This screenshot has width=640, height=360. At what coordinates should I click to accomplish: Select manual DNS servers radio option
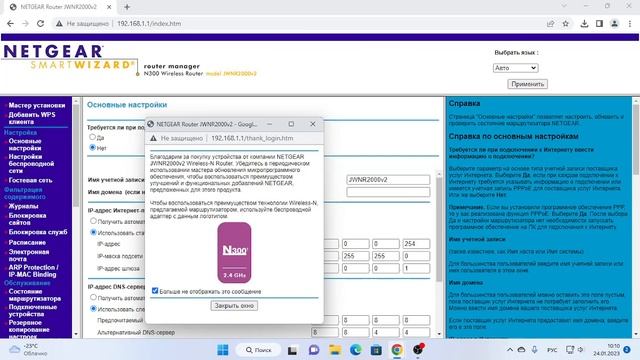[93, 308]
